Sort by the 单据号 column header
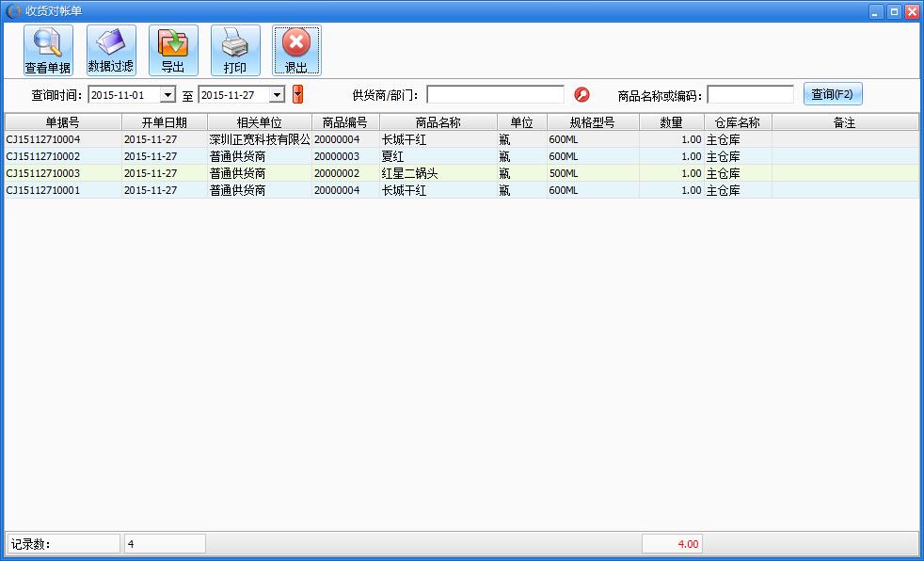The width and height of the screenshot is (924, 561). pyautogui.click(x=63, y=122)
